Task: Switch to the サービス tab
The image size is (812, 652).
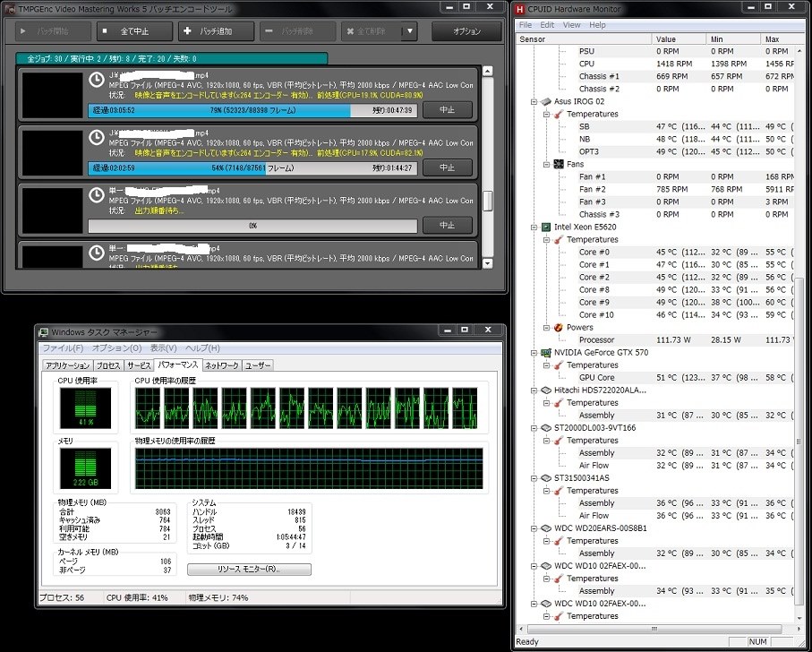Action: (x=139, y=365)
